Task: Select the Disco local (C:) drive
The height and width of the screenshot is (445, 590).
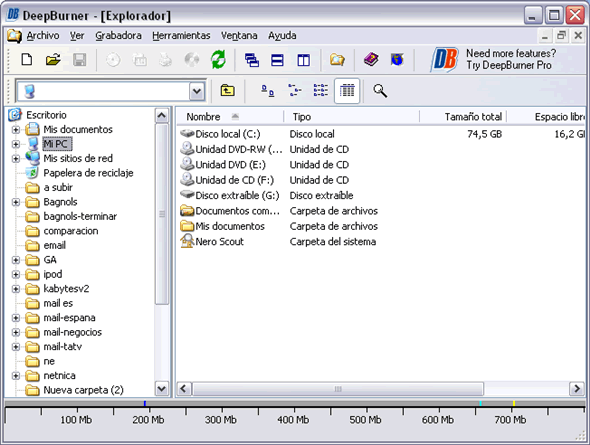Action: 228,134
